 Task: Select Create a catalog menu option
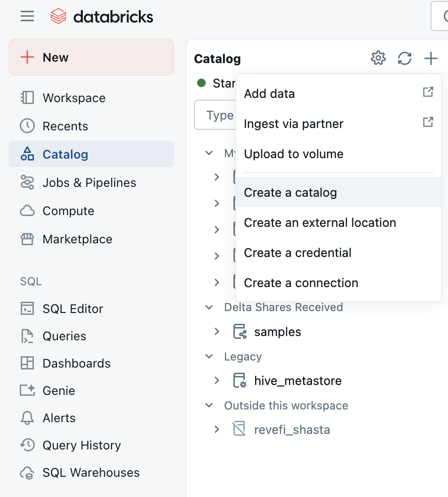click(290, 192)
